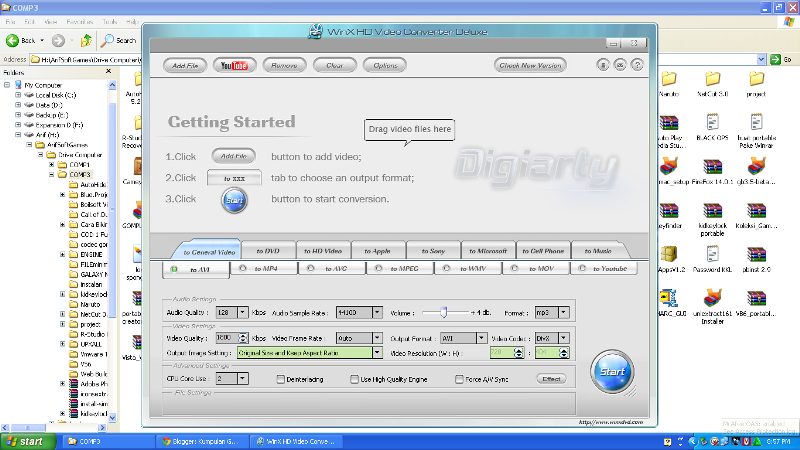Enable the Deinterlacing checkbox
Viewport: 800px width, 450px height.
coord(281,379)
